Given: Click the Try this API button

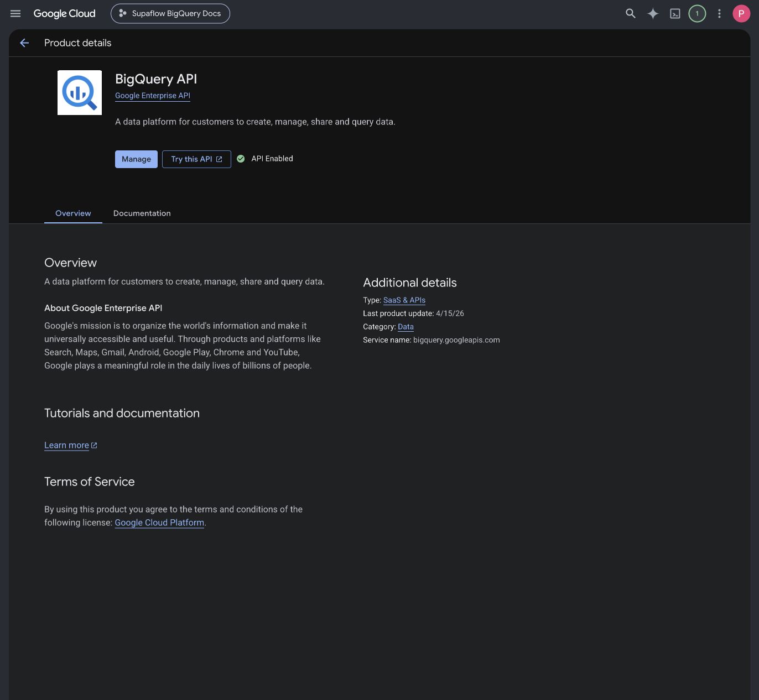Looking at the screenshot, I should [196, 159].
